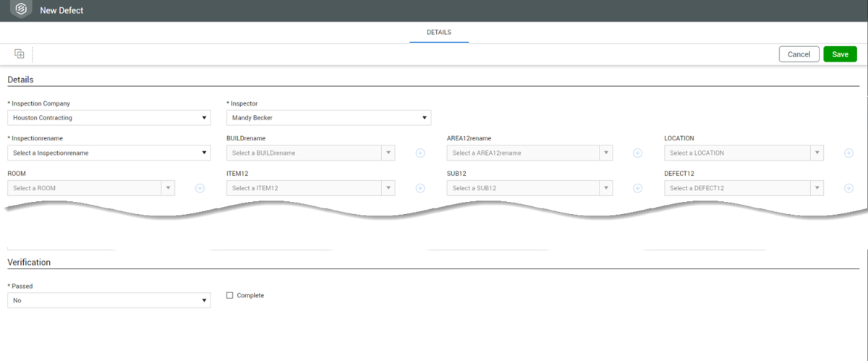The height and width of the screenshot is (361, 868).
Task: Open the Passed dropdown set to No
Action: (109, 300)
